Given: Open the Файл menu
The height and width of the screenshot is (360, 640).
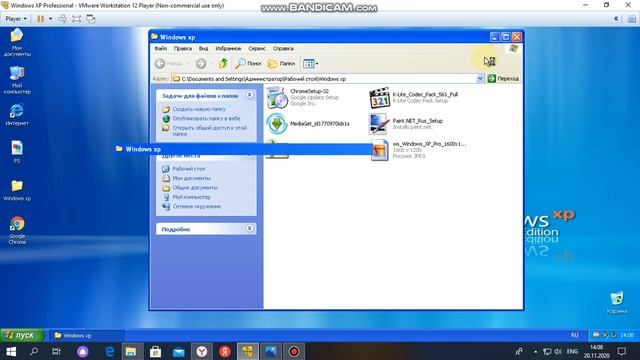Looking at the screenshot, I should tap(160, 48).
